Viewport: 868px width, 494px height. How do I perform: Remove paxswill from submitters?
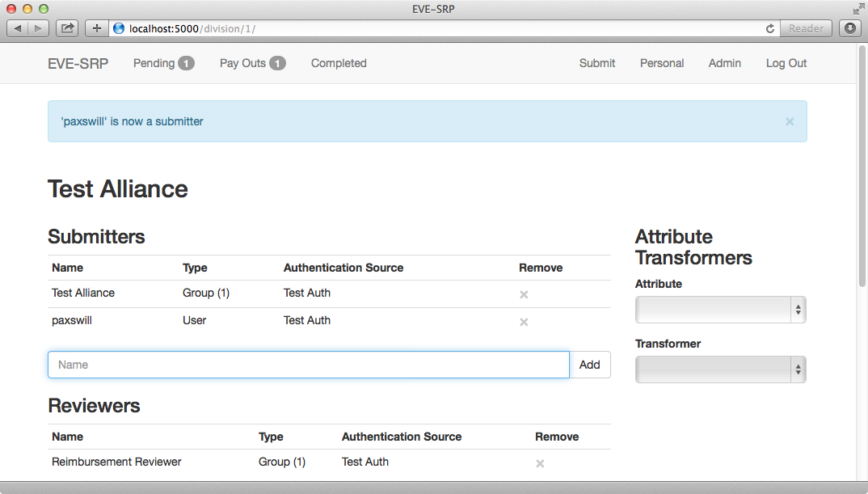pos(524,322)
